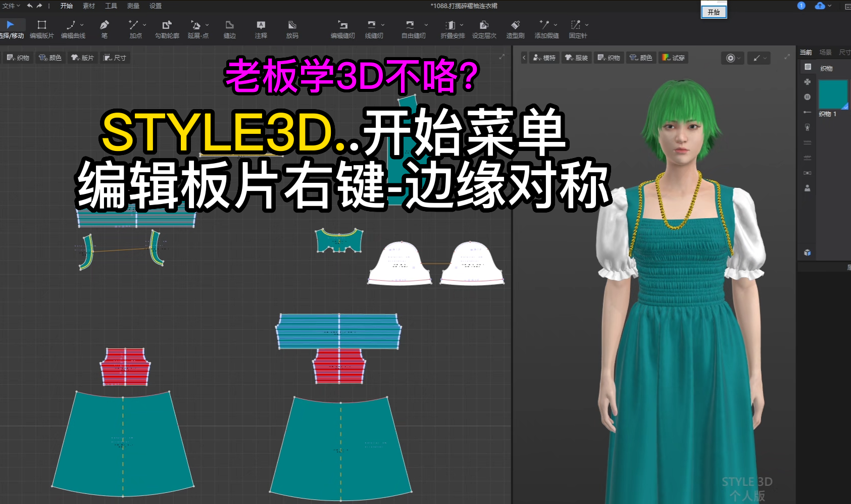Open the blue notification badge

click(x=802, y=6)
